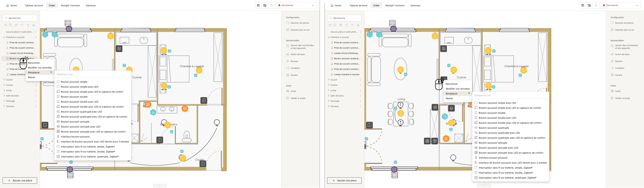This screenshot has width=644, height=188.
Task: Select the teal power hexagon in left floor plan
Action: pos(55,34)
